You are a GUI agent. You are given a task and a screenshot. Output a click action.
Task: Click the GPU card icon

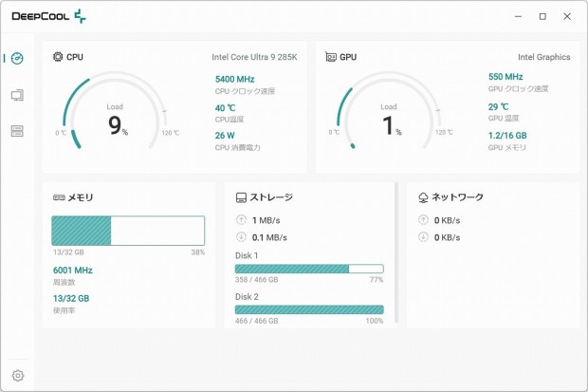coord(331,57)
